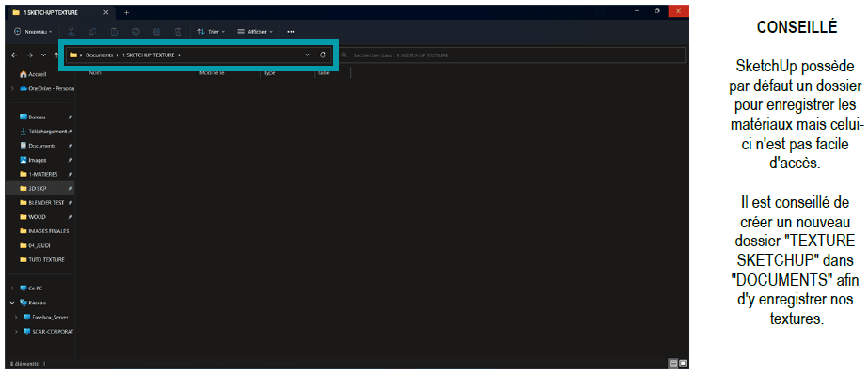Switch to large icons view in status bar

683,364
